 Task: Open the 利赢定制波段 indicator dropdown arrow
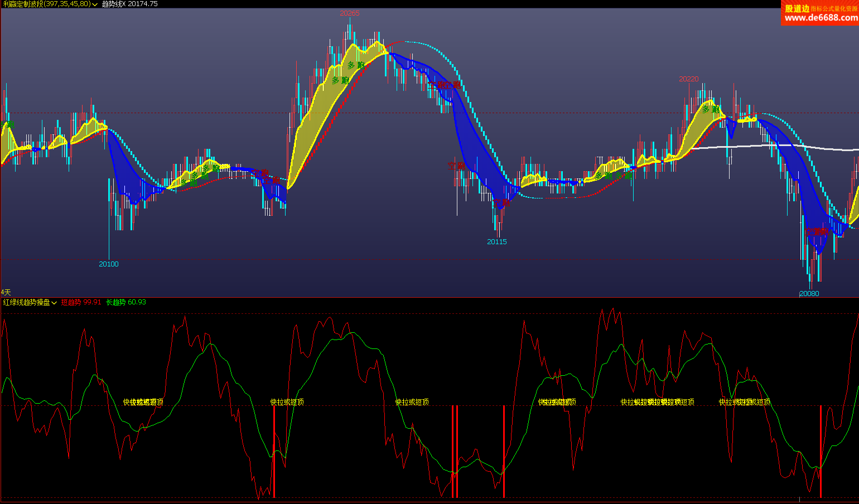pos(95,4)
